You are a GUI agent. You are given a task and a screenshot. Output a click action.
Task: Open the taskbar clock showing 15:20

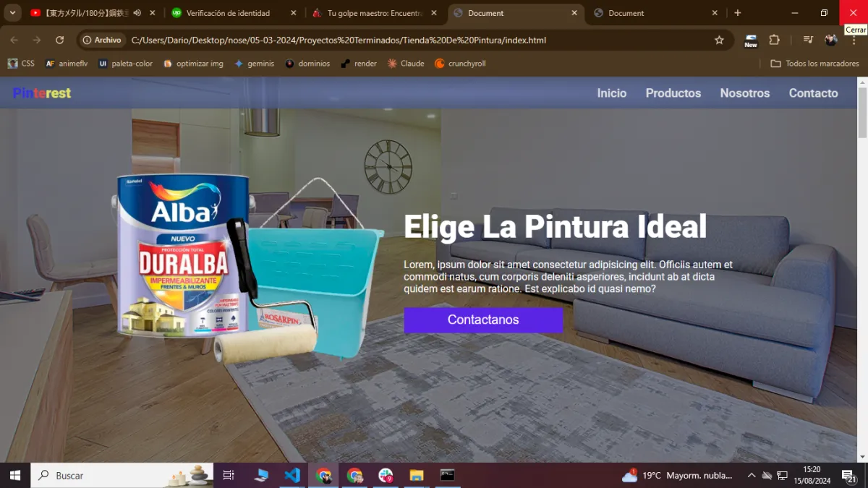coord(812,475)
